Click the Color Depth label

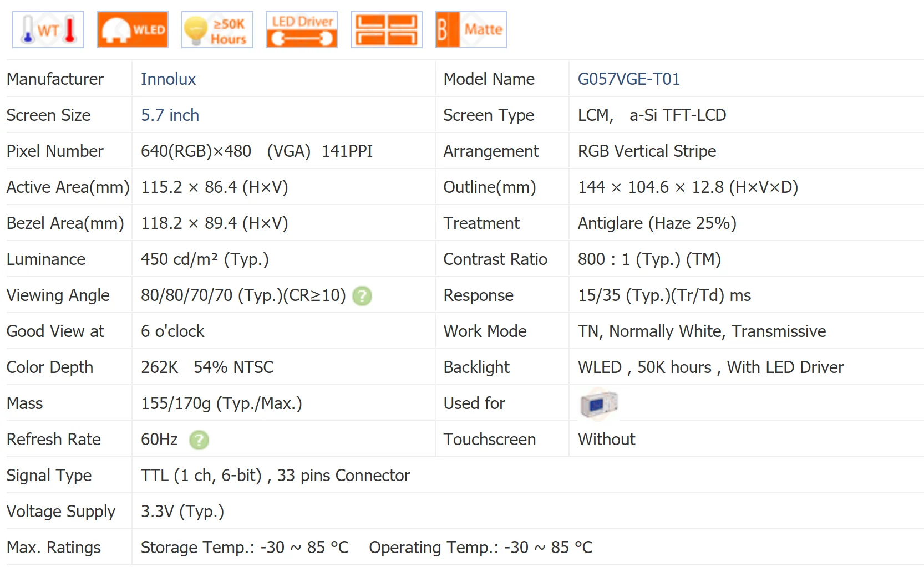(x=50, y=367)
